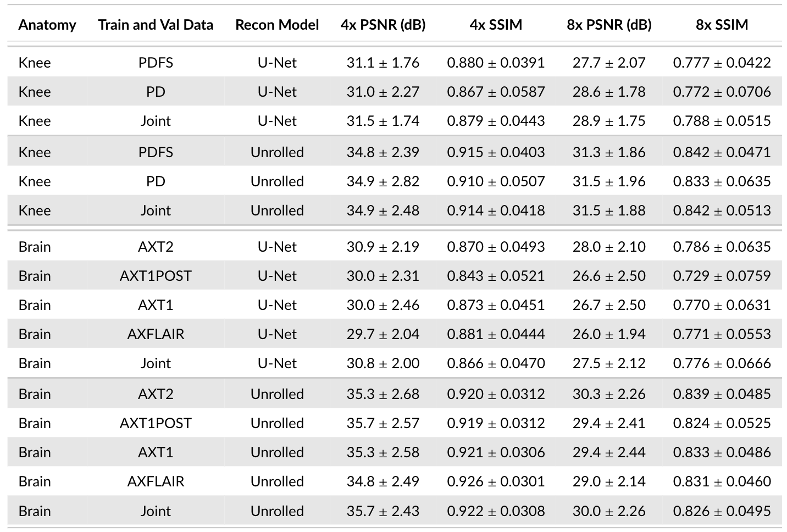
Task: Click the 31.5 ± 1.88 cell
Action: point(609,210)
